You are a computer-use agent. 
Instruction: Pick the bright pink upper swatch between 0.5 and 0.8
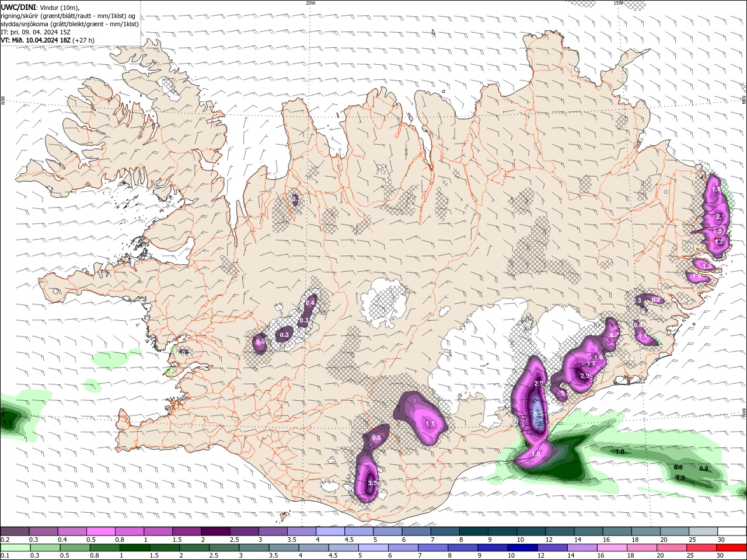pos(100,531)
